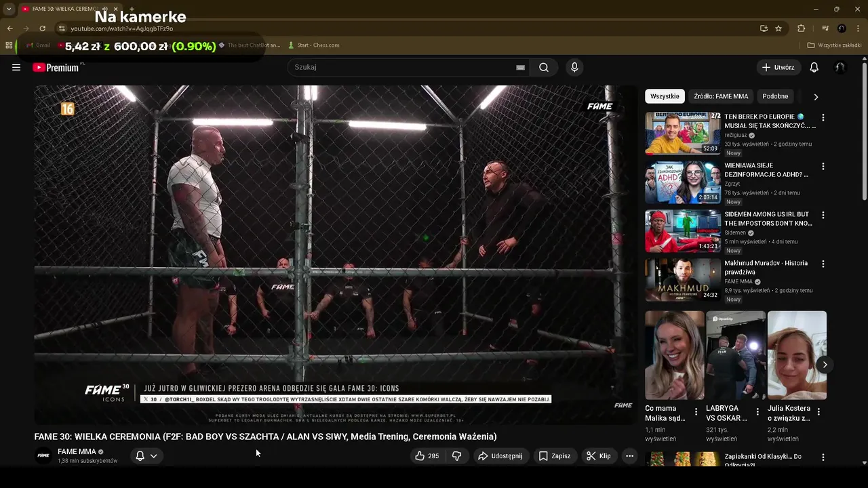
Task: Install app icon in address bar
Action: 764,28
